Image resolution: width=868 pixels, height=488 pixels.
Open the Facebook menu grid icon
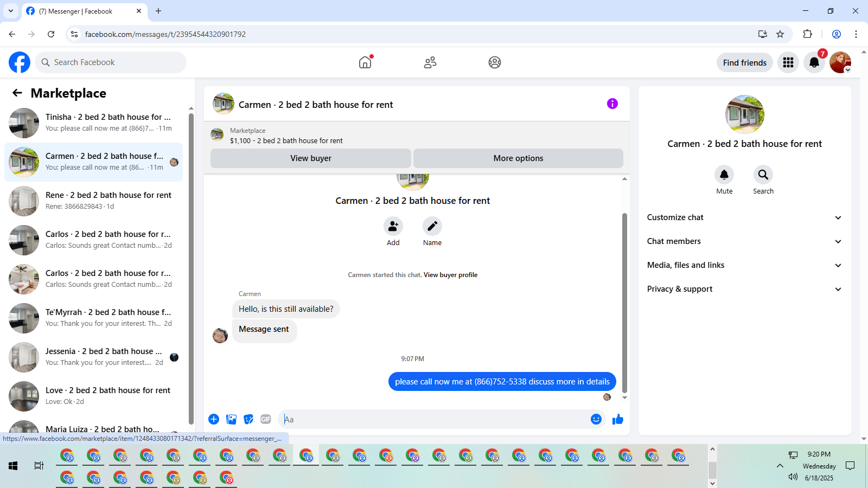coord(788,62)
